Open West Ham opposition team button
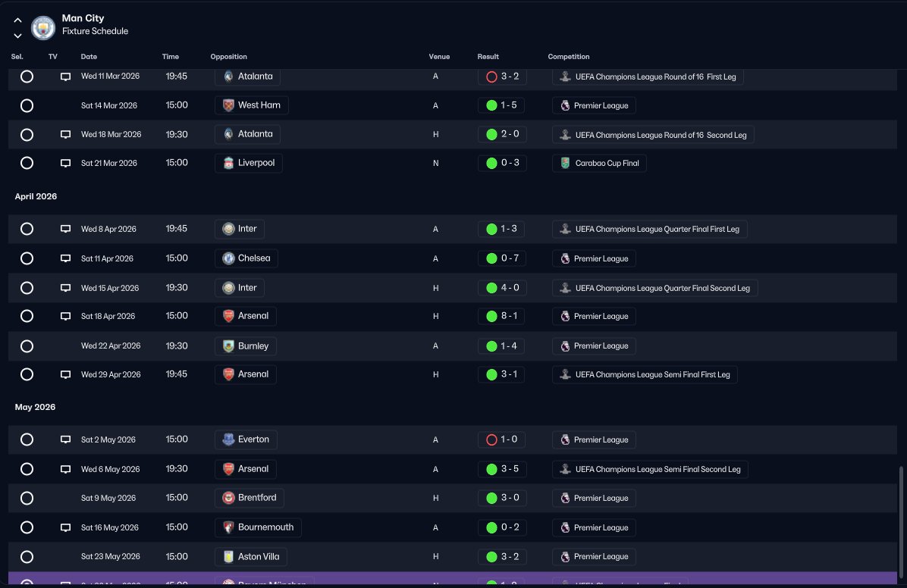 252,105
